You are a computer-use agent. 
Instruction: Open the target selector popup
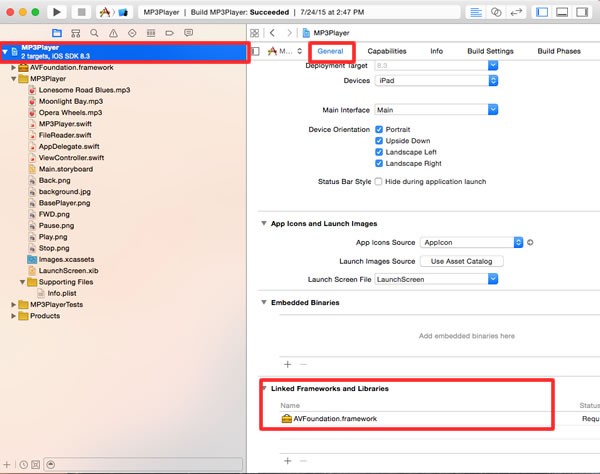click(x=285, y=51)
